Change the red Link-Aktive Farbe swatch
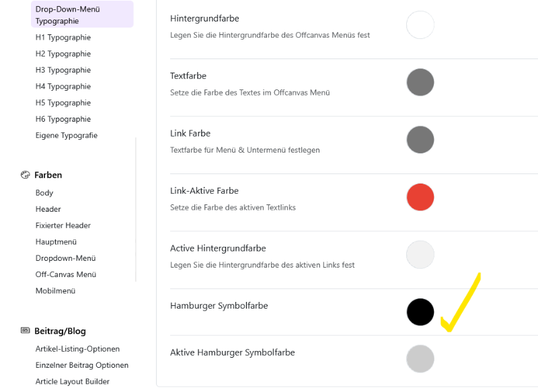The width and height of the screenshot is (538, 392). point(420,198)
